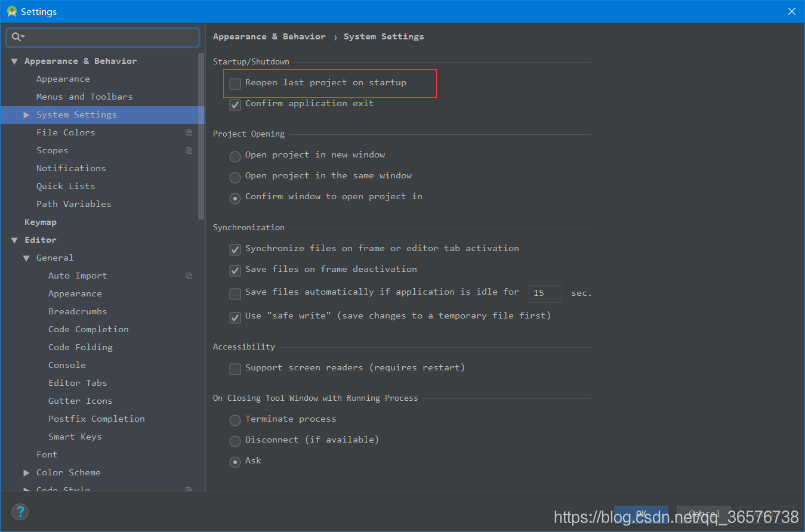Click the search magnifier icon
This screenshot has width=805, height=532.
point(17,37)
